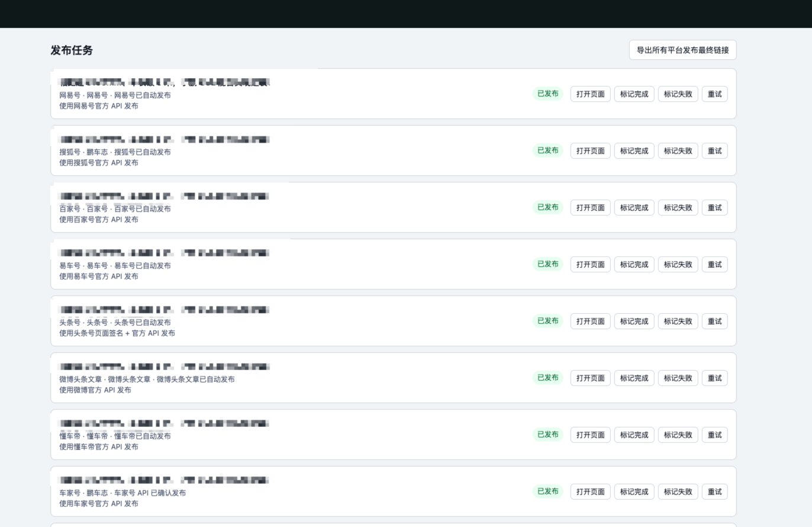Mark the 易车号 task as failed

point(678,265)
